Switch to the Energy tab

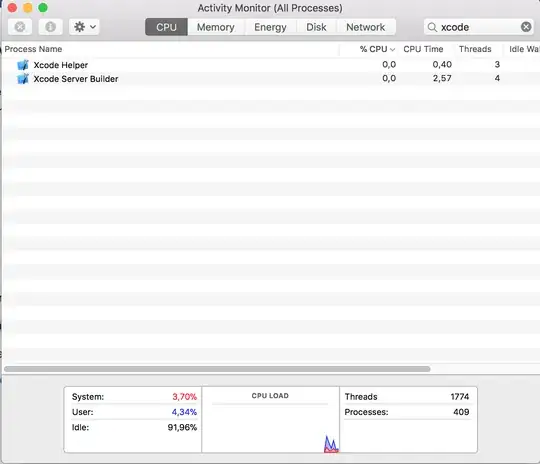coord(270,27)
